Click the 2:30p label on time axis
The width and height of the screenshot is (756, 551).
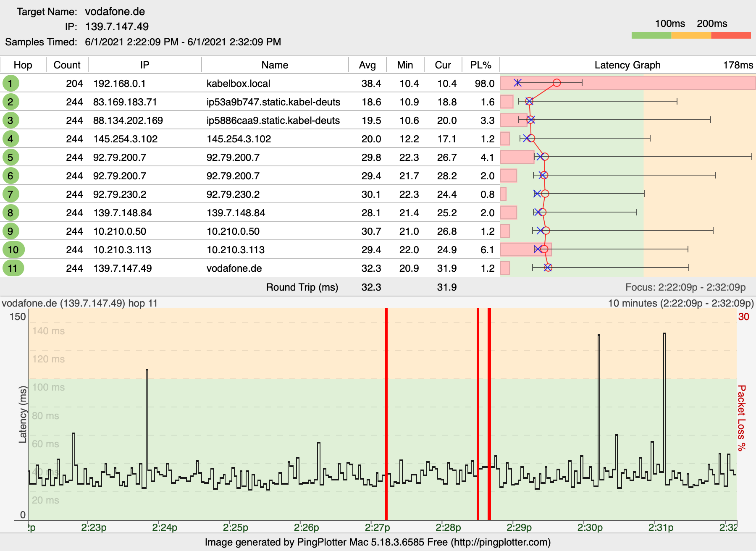click(x=590, y=527)
